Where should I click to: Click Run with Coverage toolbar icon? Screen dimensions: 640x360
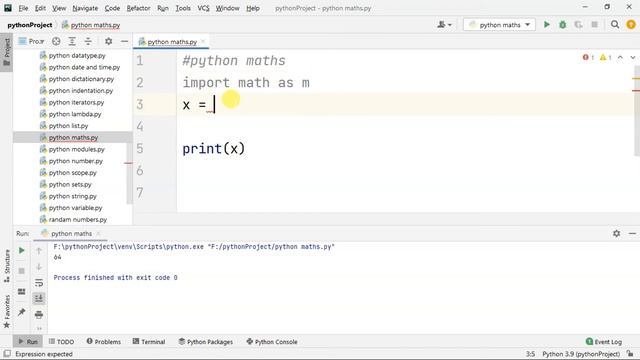[578, 24]
